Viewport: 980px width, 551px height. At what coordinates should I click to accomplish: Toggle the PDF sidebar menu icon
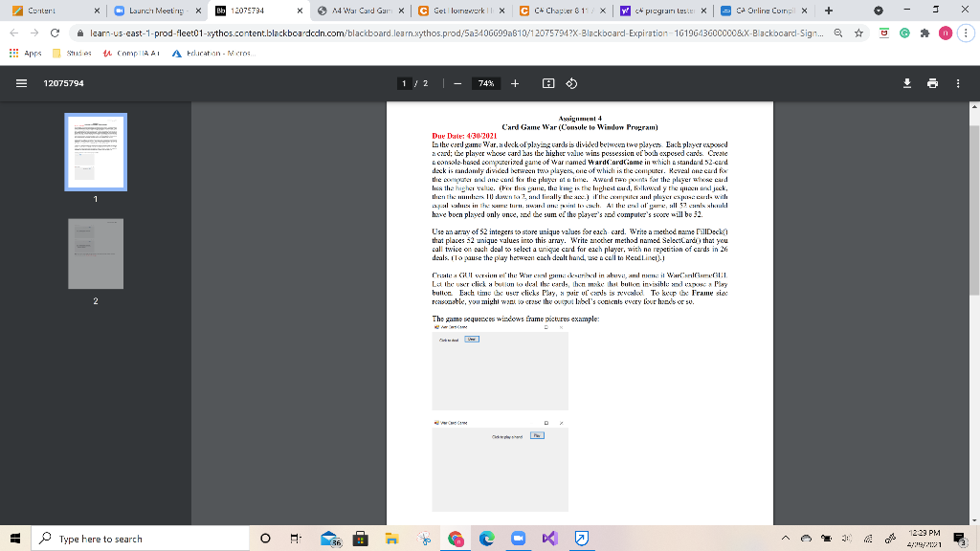tap(21, 83)
